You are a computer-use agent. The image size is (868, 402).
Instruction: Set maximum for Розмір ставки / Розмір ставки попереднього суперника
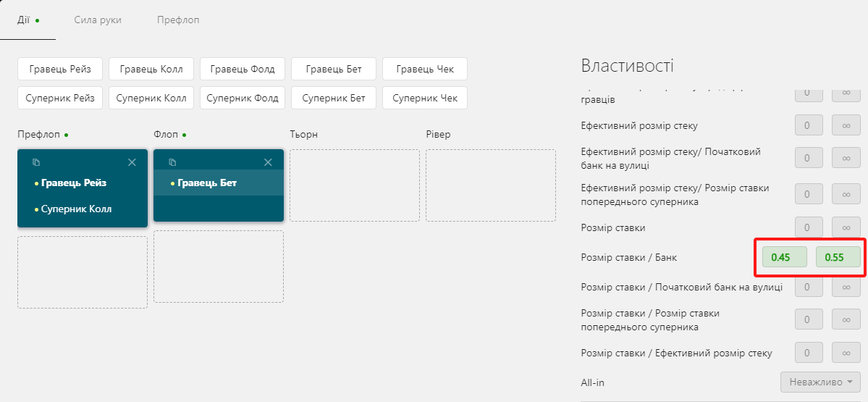pyautogui.click(x=846, y=320)
